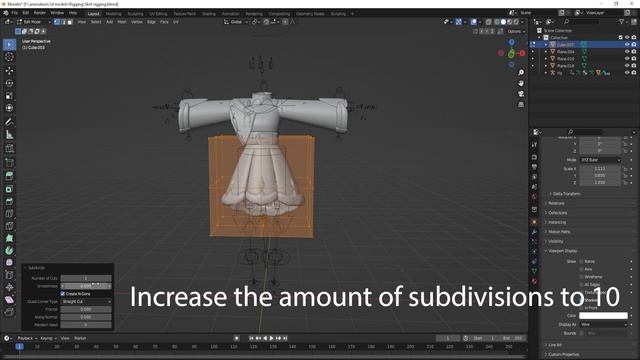The height and width of the screenshot is (360, 640).
Task: Switch to the Modeling workspace tab
Action: [x=113, y=14]
